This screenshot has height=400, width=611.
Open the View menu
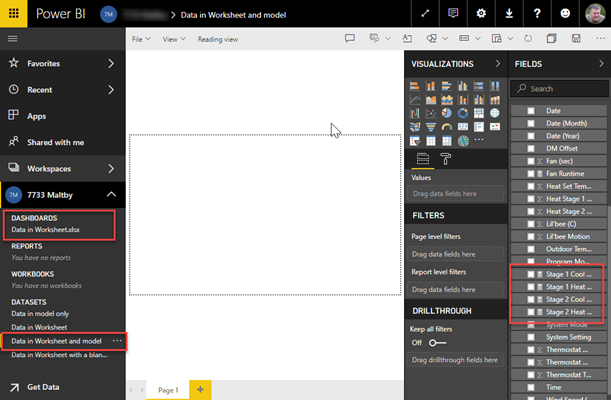click(174, 39)
